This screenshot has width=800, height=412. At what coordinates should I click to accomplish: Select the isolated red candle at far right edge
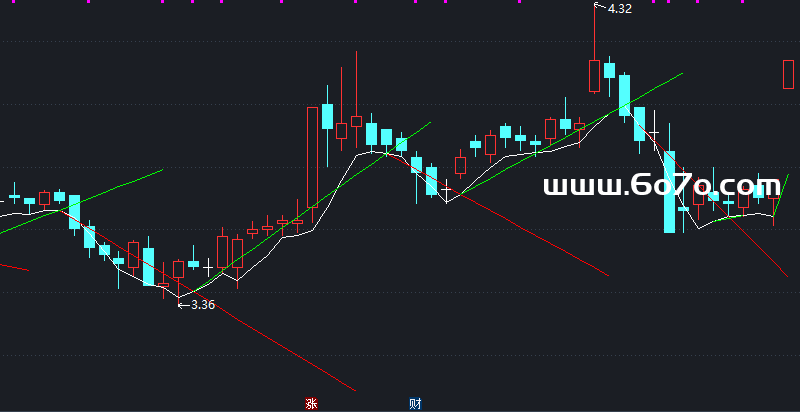(x=788, y=74)
